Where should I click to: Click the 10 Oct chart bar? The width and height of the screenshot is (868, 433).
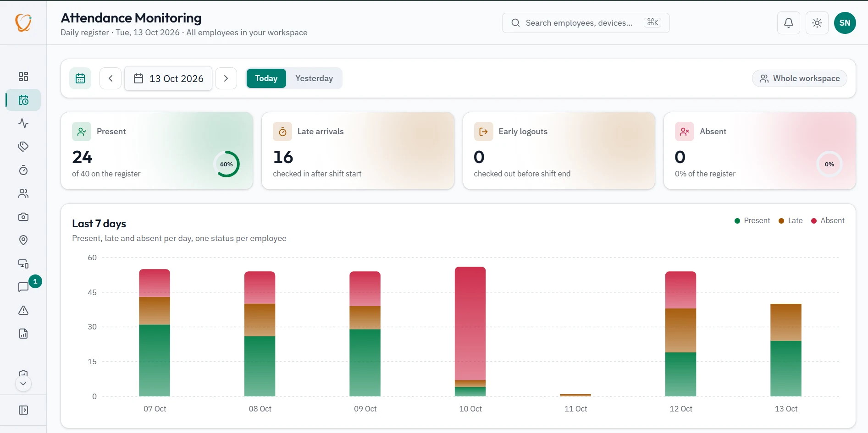tap(470, 331)
